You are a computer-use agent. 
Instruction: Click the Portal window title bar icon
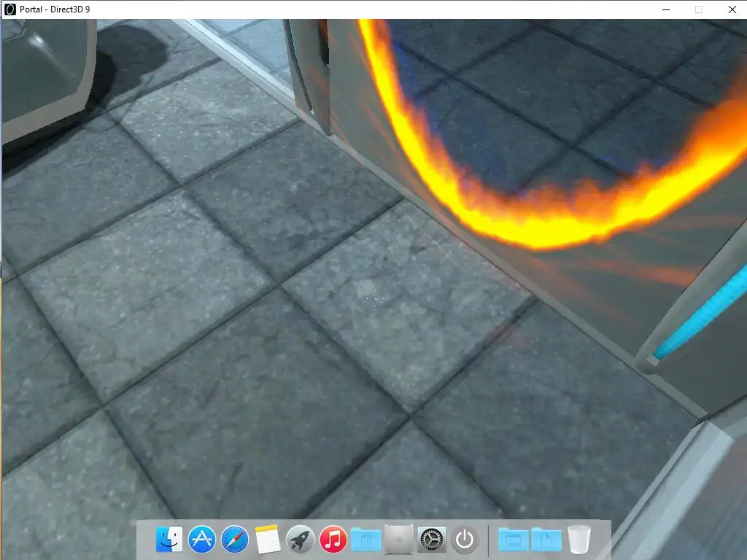click(9, 9)
